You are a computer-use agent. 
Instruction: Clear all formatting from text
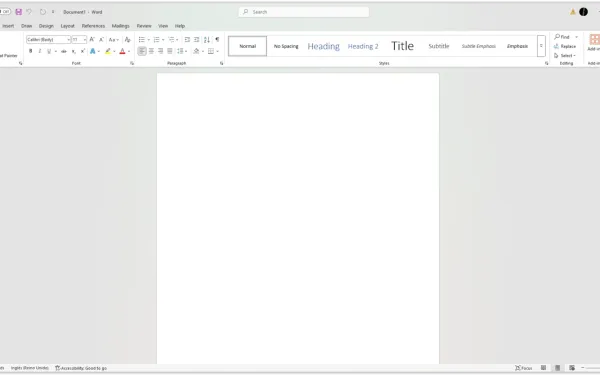(128, 39)
